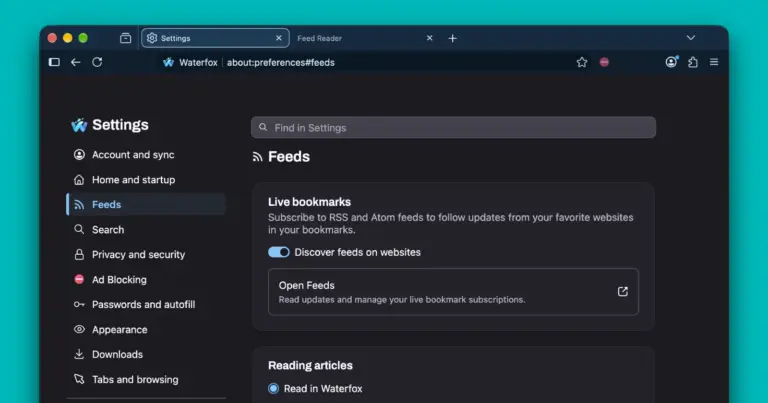Click the Waterfox logo in address bar

pos(168,62)
